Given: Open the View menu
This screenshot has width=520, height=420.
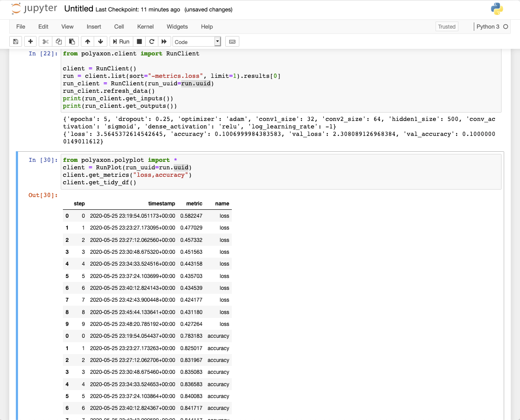Looking at the screenshot, I should click(67, 26).
